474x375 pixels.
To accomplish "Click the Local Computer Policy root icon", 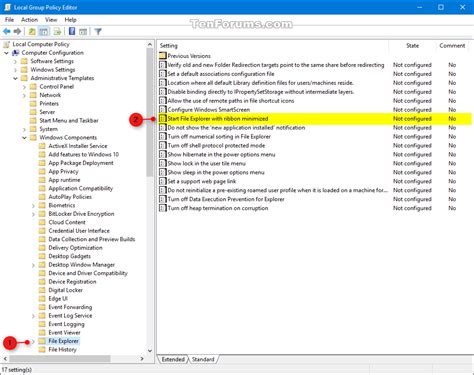I will 7,44.
